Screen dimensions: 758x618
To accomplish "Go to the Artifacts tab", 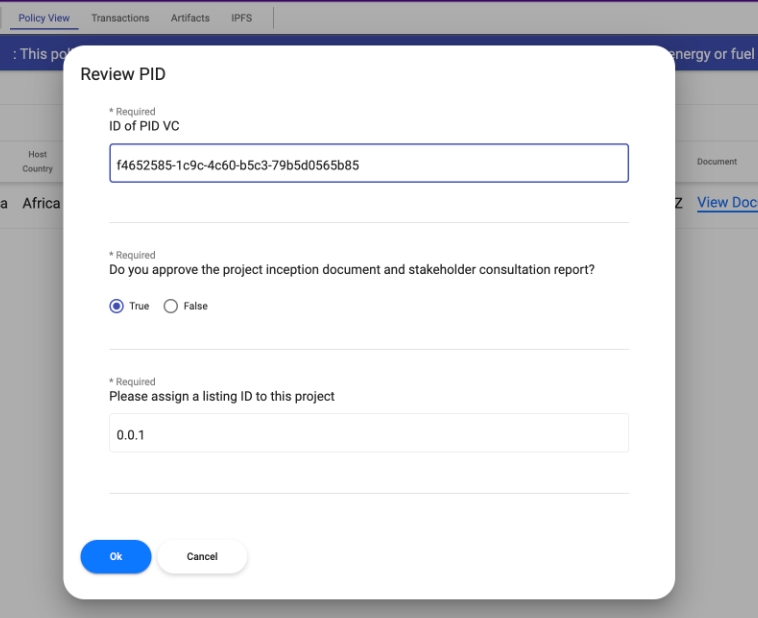I will pyautogui.click(x=190, y=18).
